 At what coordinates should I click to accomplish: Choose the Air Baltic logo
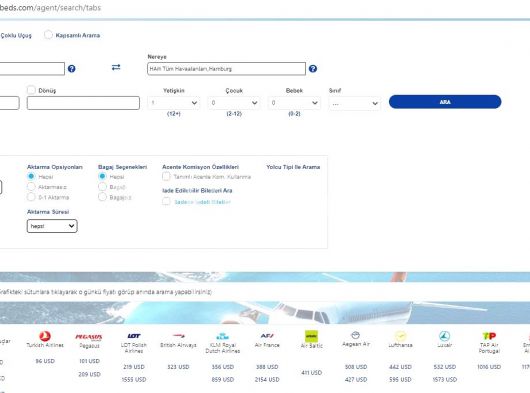pos(311,336)
